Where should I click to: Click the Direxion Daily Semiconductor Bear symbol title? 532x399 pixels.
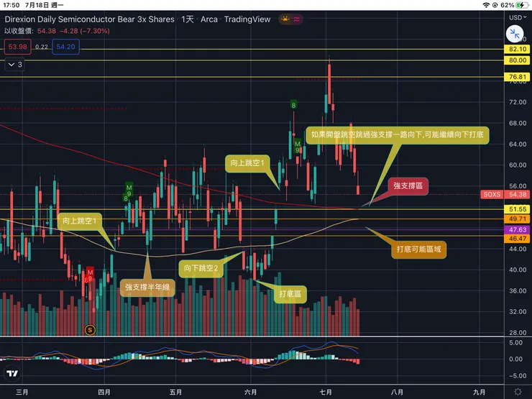[90, 19]
